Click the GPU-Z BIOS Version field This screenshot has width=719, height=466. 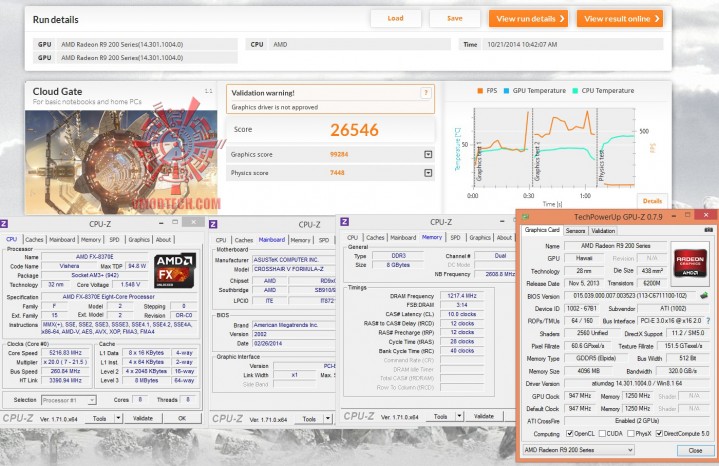tap(630, 296)
